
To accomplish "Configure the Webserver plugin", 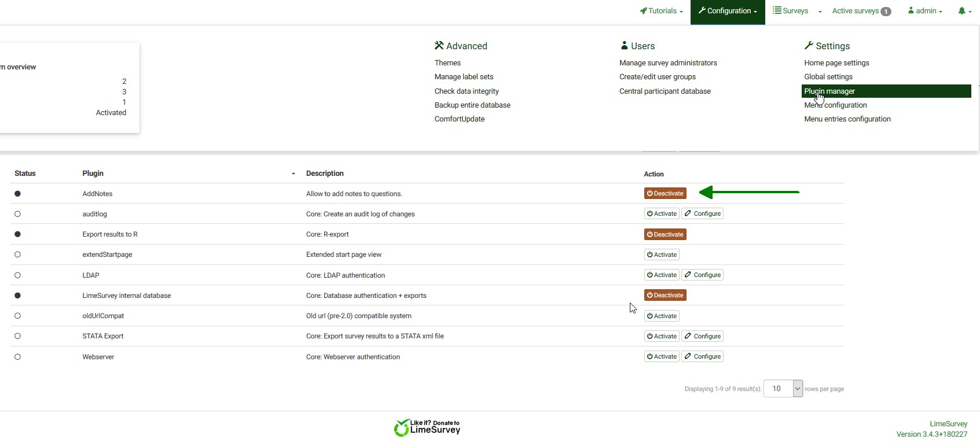I will [x=702, y=357].
